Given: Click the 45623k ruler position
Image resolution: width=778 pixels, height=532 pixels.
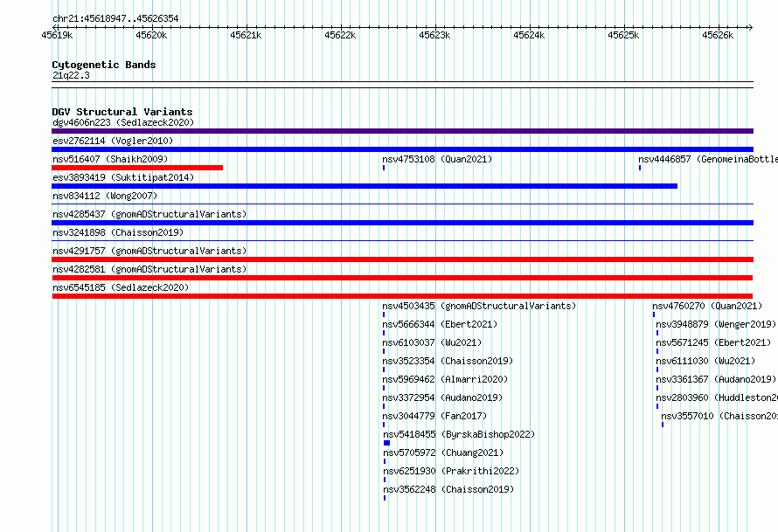Looking at the screenshot, I should pyautogui.click(x=434, y=35).
